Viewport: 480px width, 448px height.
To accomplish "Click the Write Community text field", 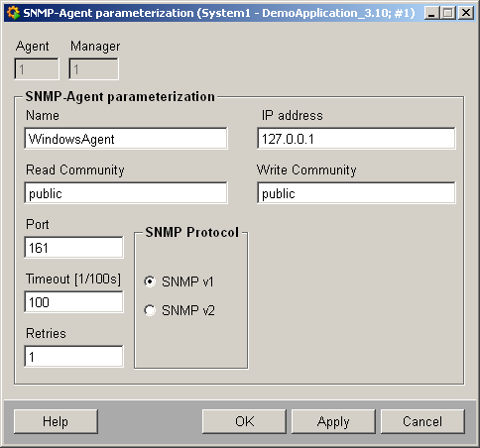I will point(356,193).
